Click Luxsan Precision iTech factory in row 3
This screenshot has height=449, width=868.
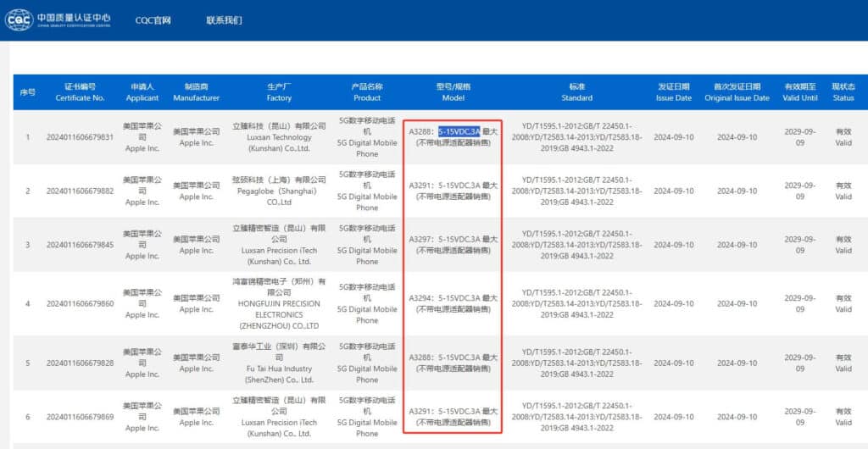(279, 244)
